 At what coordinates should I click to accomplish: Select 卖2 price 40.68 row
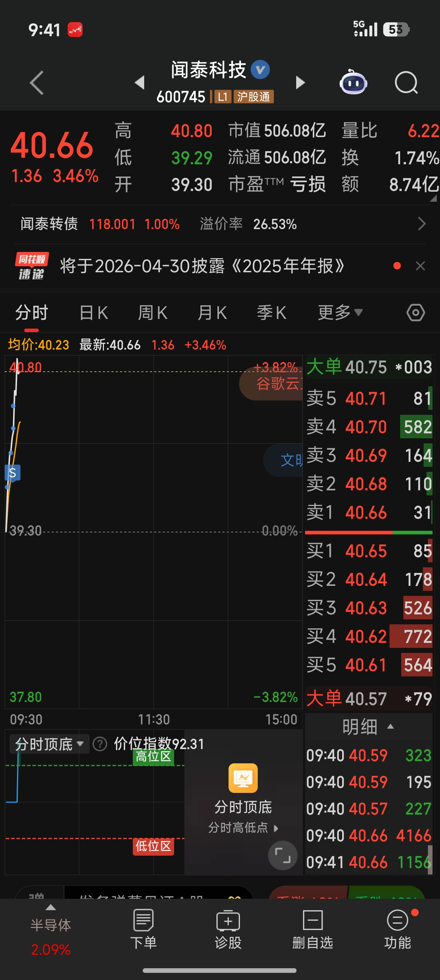(x=369, y=484)
